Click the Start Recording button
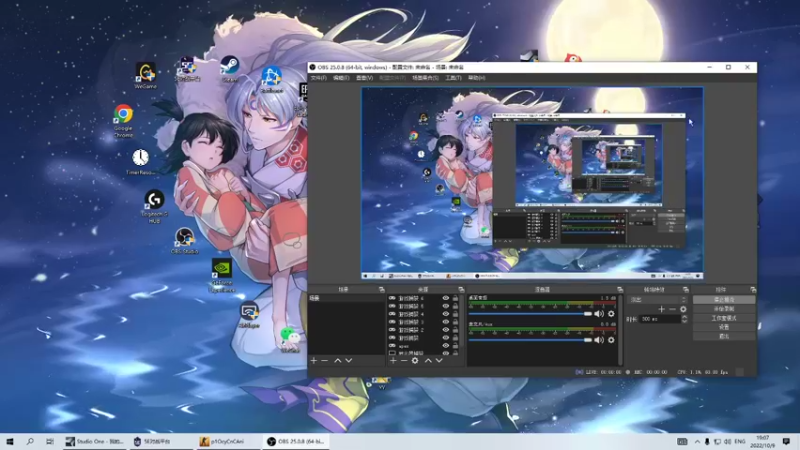Screen dimensions: 800x450 [724, 309]
